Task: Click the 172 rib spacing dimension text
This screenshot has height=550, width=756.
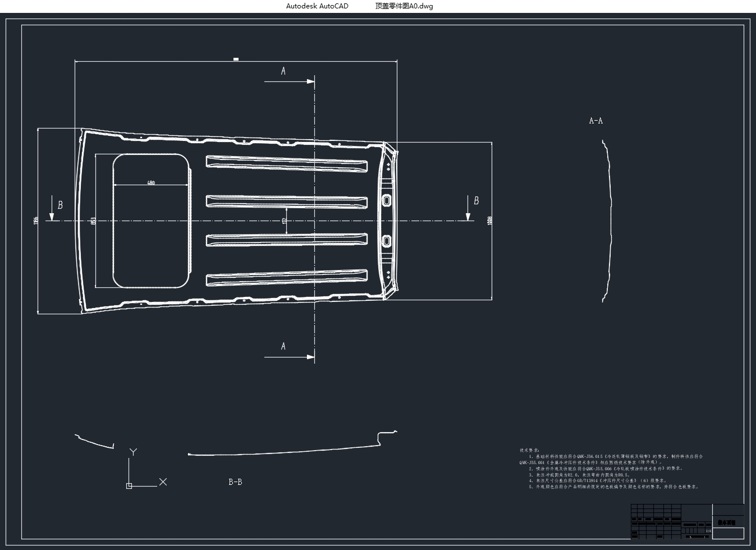Action: coord(285,221)
